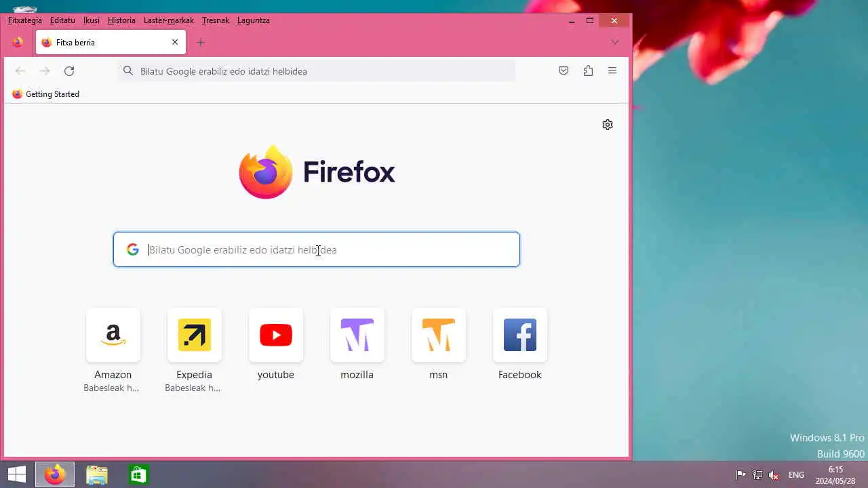This screenshot has width=868, height=488.
Task: Click Firefox taskbar icon
Action: 55,474
